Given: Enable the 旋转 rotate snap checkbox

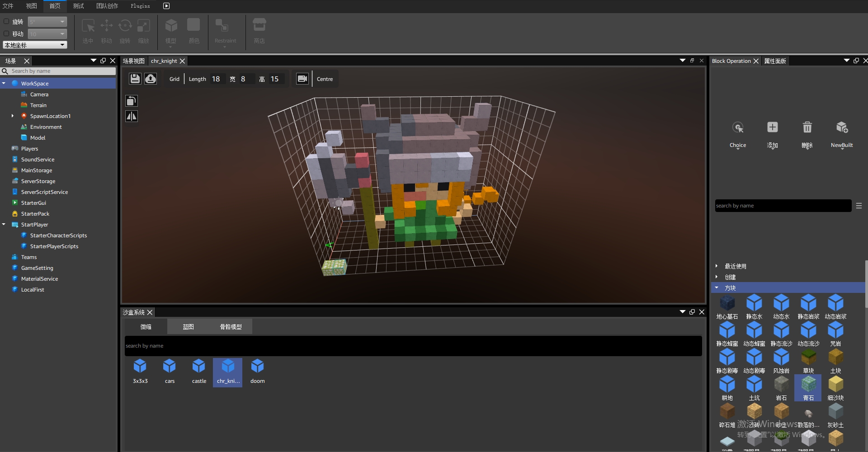Looking at the screenshot, I should [6, 21].
